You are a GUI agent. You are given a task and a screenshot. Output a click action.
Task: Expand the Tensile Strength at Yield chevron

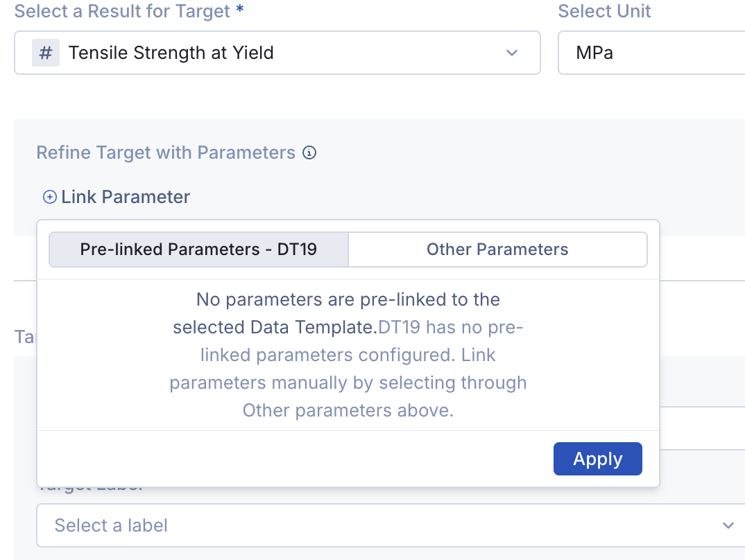click(512, 53)
